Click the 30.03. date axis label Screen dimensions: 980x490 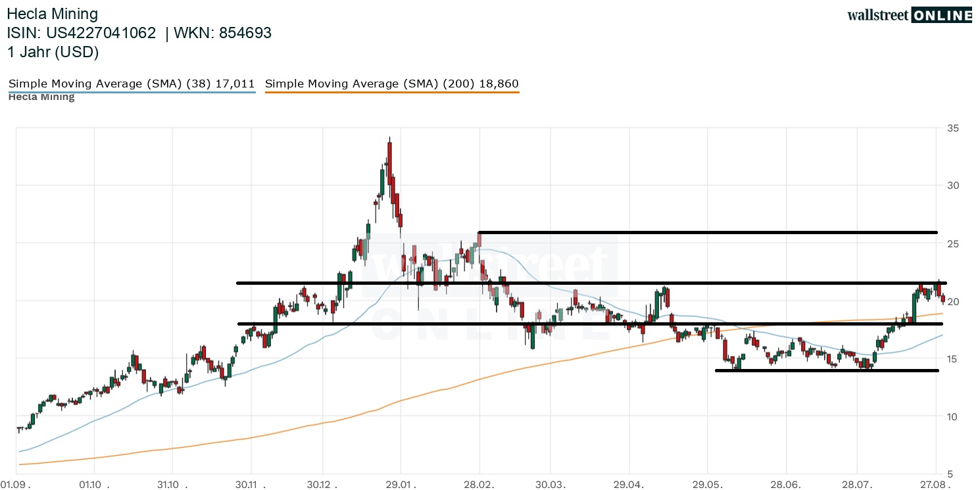551,483
